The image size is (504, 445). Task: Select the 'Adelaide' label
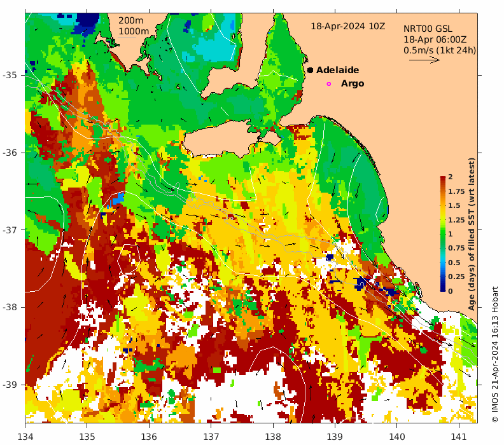(x=337, y=70)
